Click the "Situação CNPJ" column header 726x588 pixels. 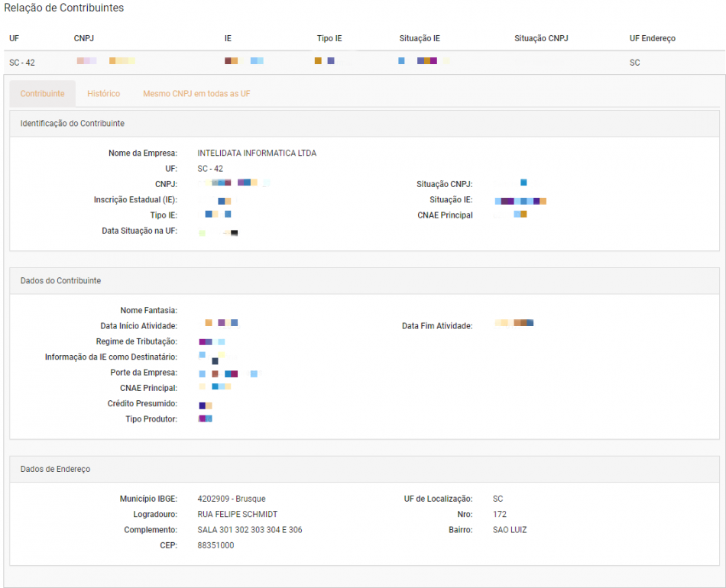[x=541, y=38]
